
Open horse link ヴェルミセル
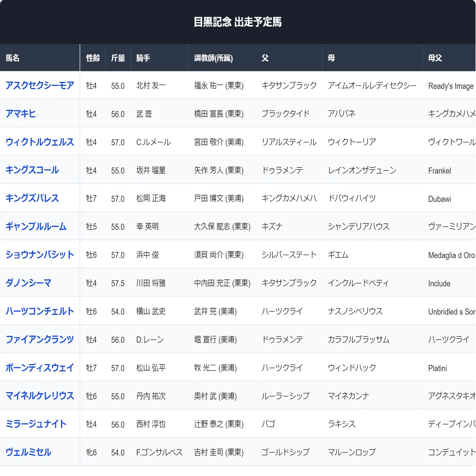(x=29, y=452)
